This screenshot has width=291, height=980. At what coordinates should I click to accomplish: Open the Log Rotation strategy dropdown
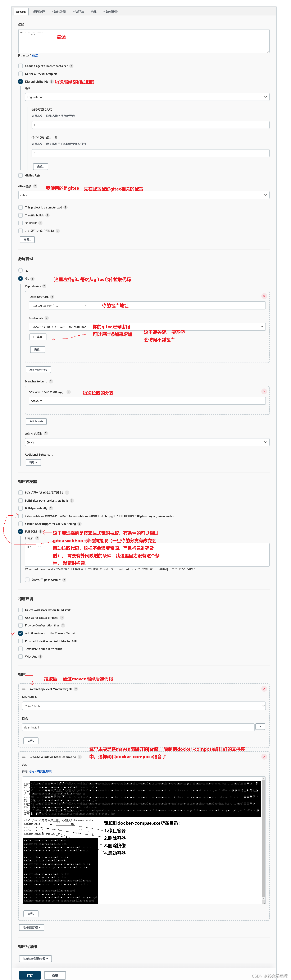147,97
